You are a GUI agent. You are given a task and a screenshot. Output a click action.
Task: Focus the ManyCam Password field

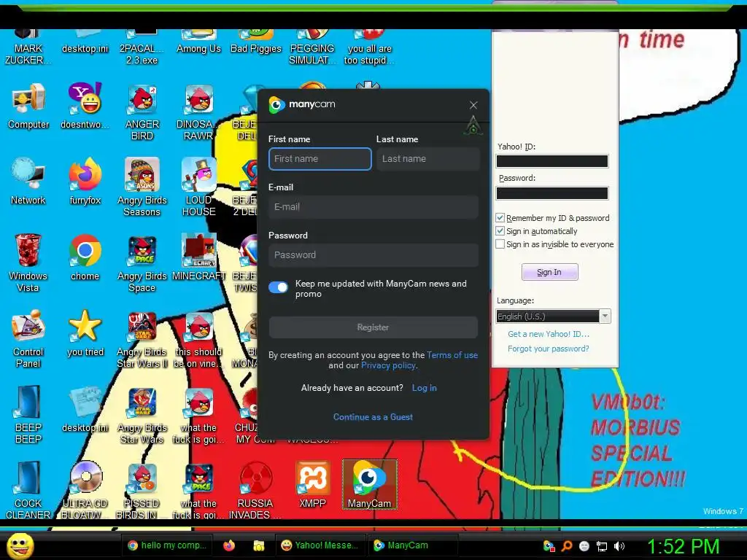pyautogui.click(x=373, y=254)
